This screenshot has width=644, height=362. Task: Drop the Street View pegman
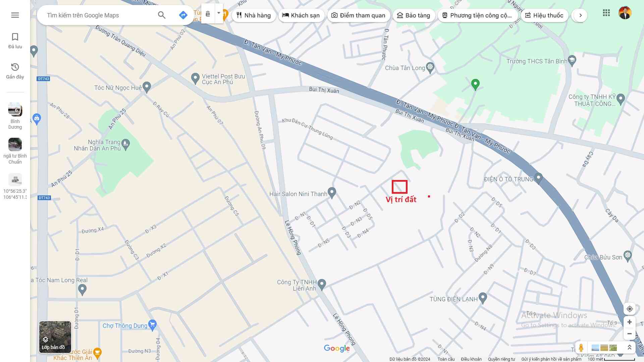click(x=581, y=348)
